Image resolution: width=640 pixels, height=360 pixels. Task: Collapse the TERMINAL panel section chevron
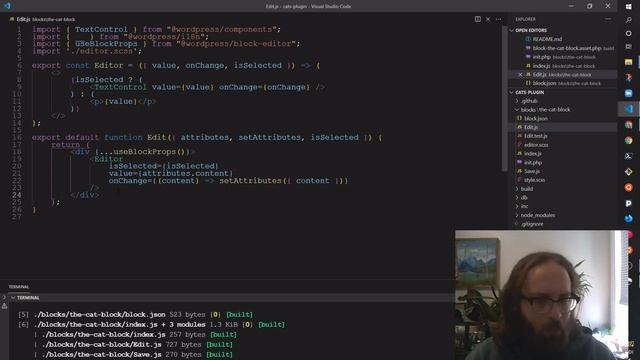point(13,298)
